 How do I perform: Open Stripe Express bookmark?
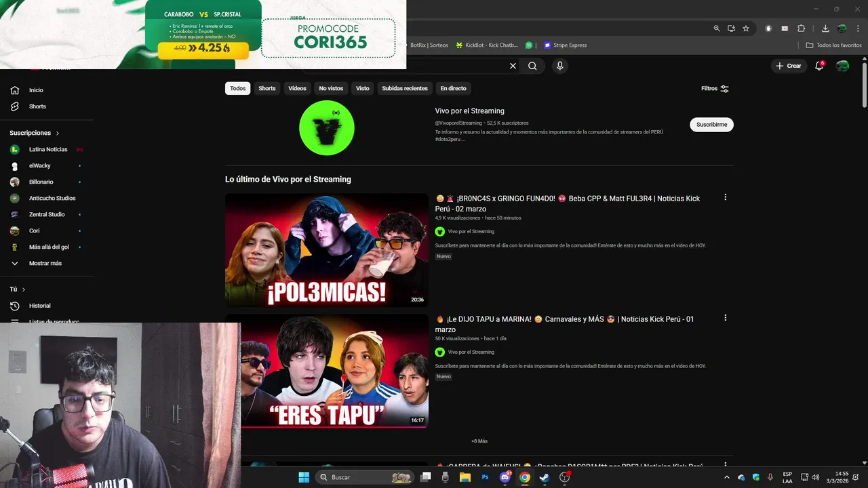(x=565, y=45)
